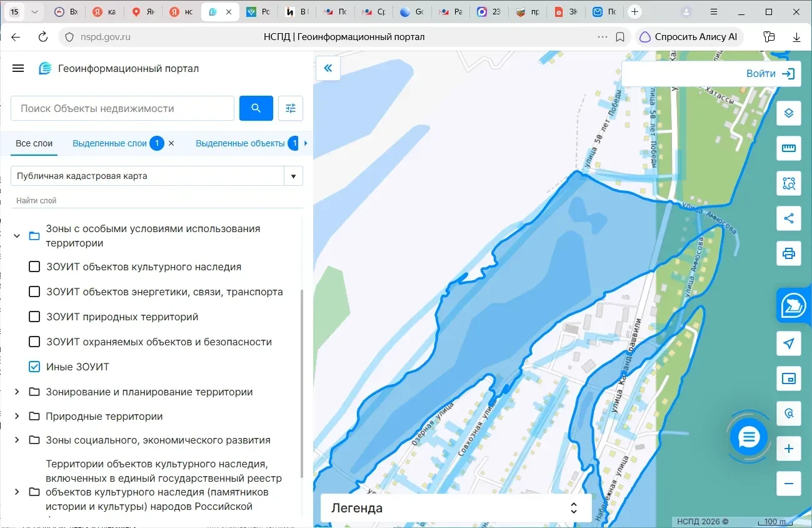Open the browser downloads
Image resolution: width=812 pixels, height=528 pixels.
click(797, 37)
